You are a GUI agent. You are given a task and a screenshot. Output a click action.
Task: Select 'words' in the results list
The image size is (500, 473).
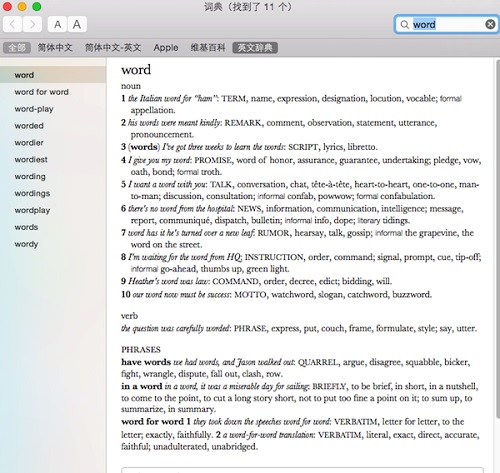(53, 227)
